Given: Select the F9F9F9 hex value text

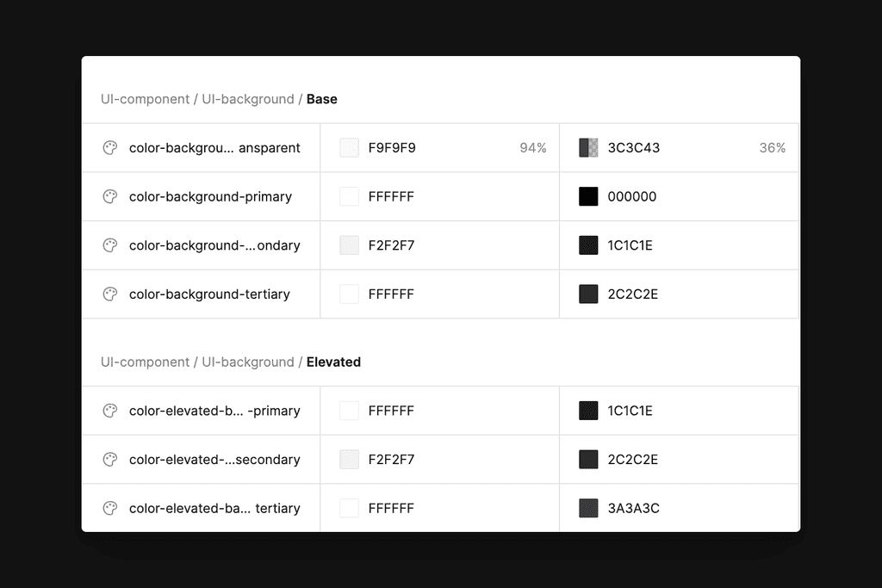Looking at the screenshot, I should pyautogui.click(x=394, y=147).
